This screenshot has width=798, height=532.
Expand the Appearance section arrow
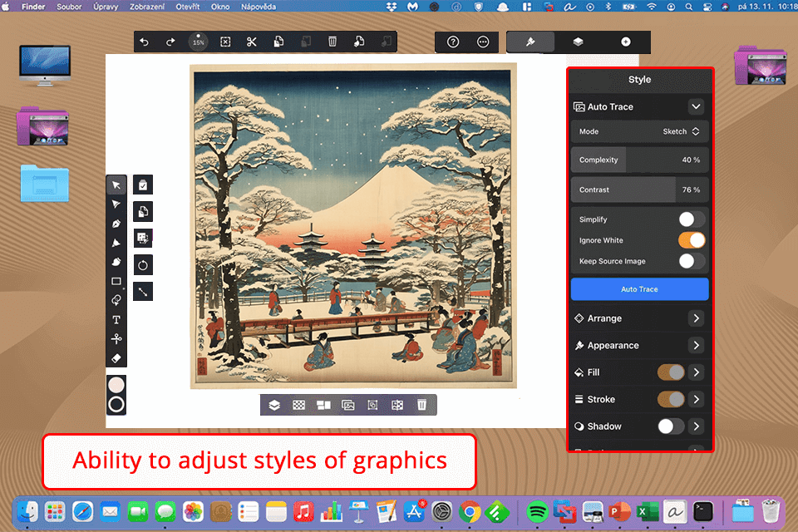(x=697, y=345)
